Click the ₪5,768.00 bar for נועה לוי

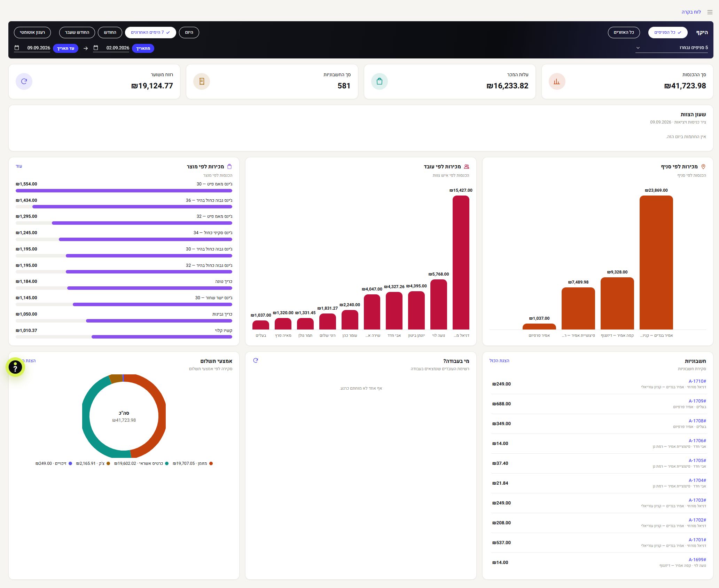tap(439, 304)
